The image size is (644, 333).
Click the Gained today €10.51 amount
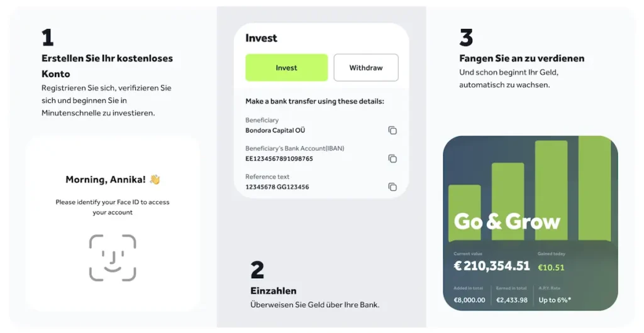click(x=551, y=267)
